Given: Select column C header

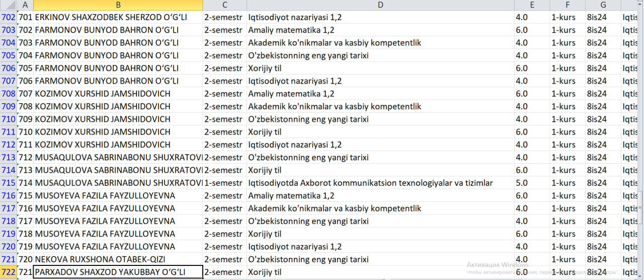Looking at the screenshot, I should [x=224, y=5].
